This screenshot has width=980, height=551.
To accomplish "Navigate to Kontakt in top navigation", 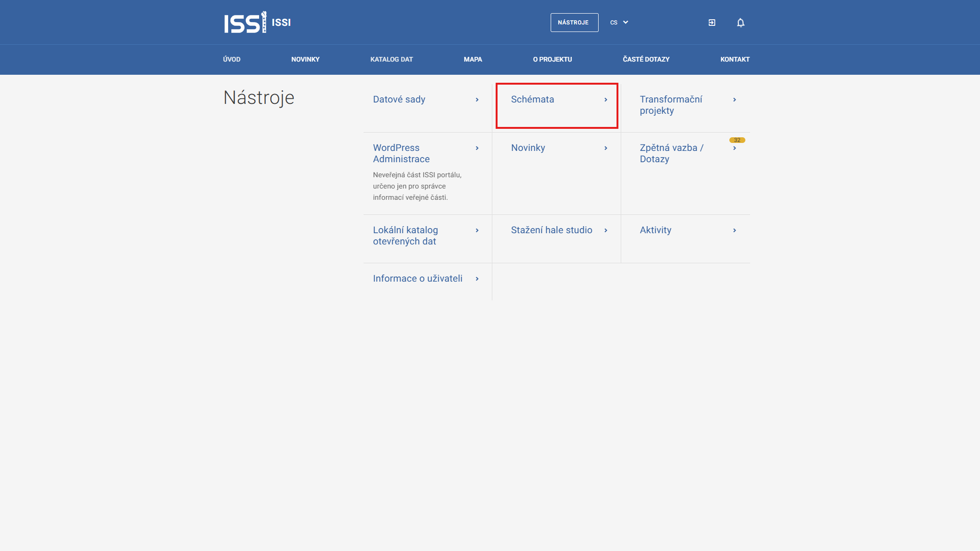I will [735, 59].
